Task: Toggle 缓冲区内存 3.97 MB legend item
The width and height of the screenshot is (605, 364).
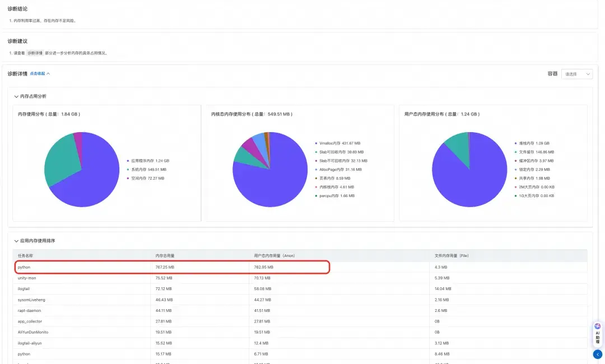Action: pyautogui.click(x=534, y=161)
